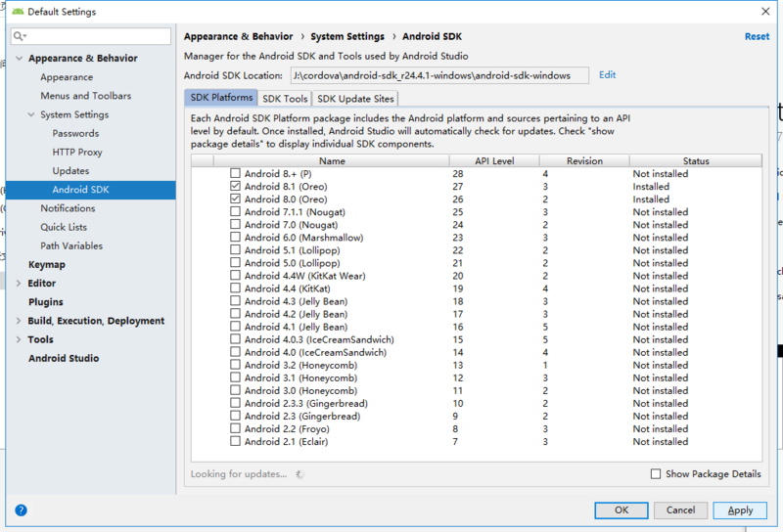Click the Android 2.3 (Gingerbread) row name
Image resolution: width=783 pixels, height=532 pixels.
coord(302,417)
